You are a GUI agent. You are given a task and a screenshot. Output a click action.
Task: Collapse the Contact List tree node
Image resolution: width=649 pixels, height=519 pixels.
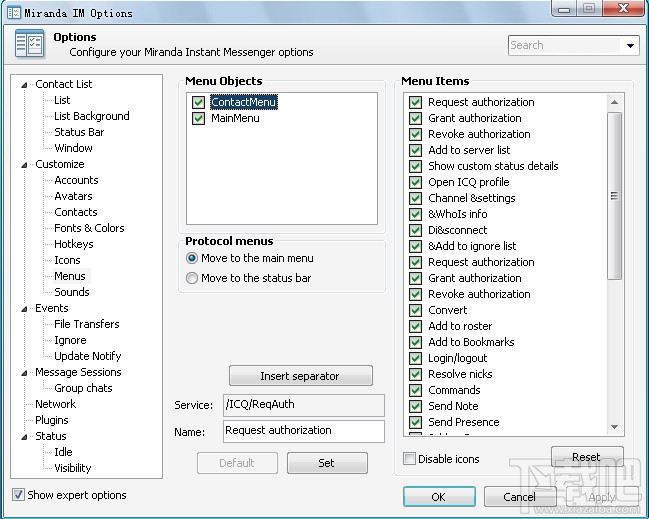tap(25, 84)
